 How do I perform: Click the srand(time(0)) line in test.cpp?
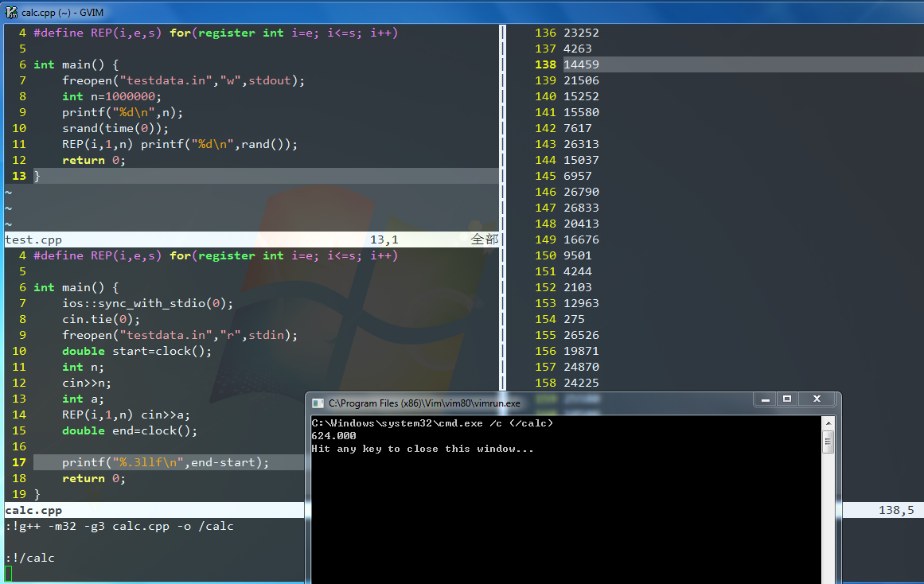click(x=115, y=128)
